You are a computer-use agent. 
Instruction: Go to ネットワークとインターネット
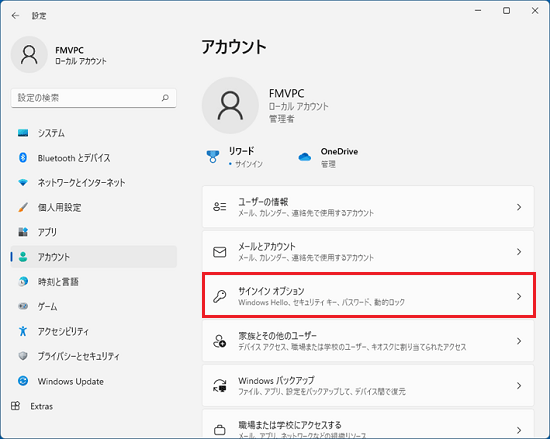click(x=94, y=183)
